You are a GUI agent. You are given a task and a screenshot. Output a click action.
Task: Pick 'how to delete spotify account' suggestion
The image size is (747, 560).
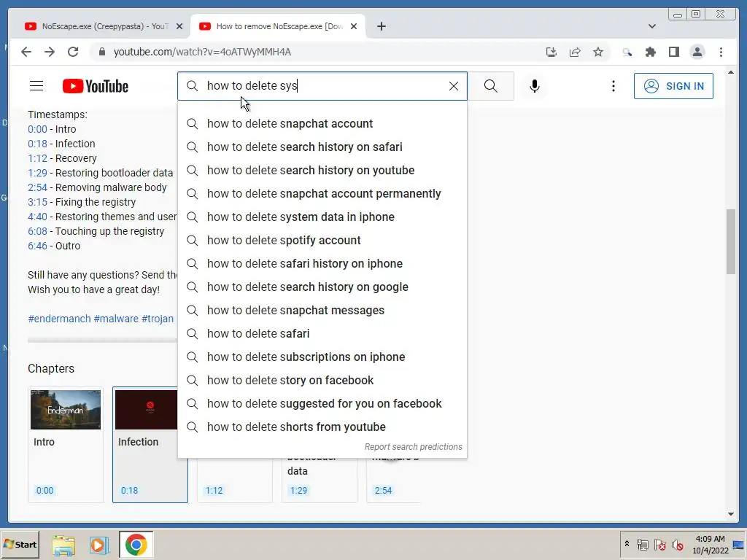coord(322,241)
